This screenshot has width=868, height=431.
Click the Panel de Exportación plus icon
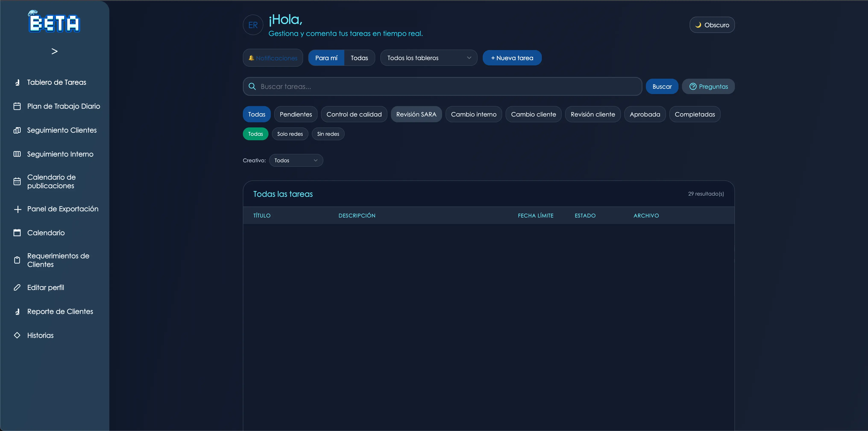click(18, 209)
